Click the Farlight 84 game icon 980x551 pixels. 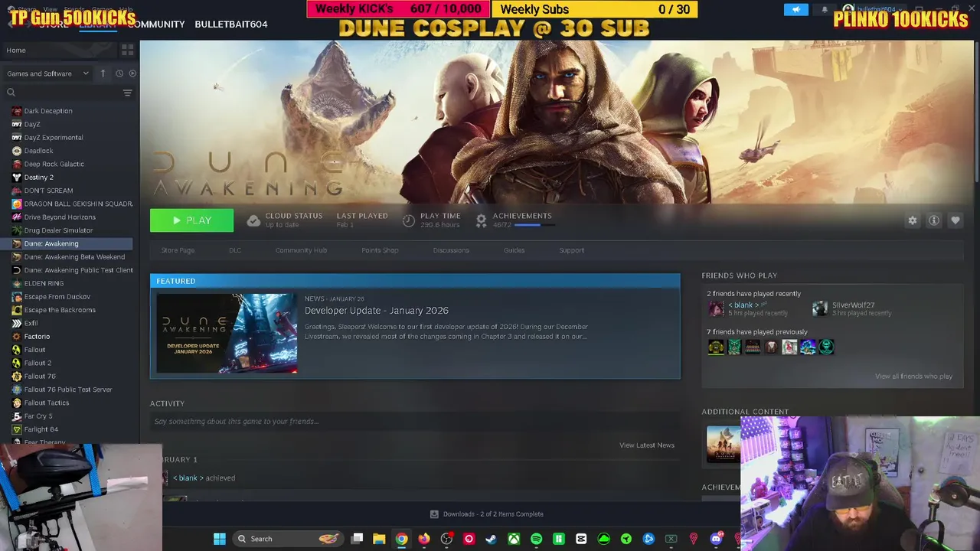point(17,429)
